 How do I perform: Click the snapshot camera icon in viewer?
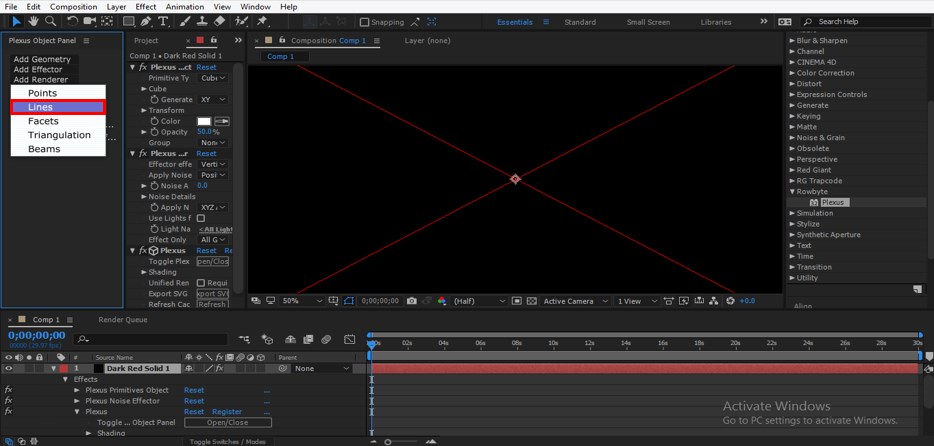(x=412, y=301)
